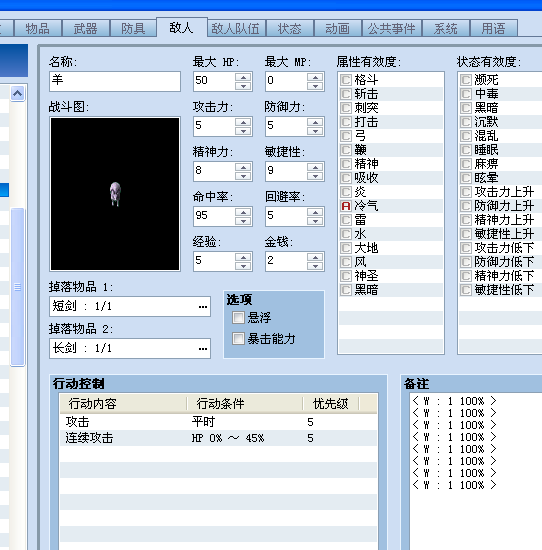542x550 pixels.
Task: Click the sheep battler graphic preview
Action: point(115,194)
